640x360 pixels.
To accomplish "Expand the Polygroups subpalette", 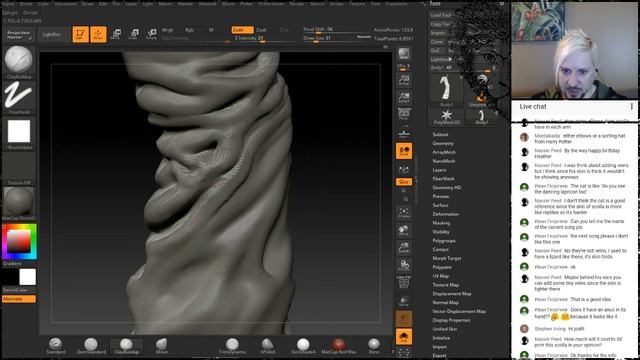I will pos(444,241).
